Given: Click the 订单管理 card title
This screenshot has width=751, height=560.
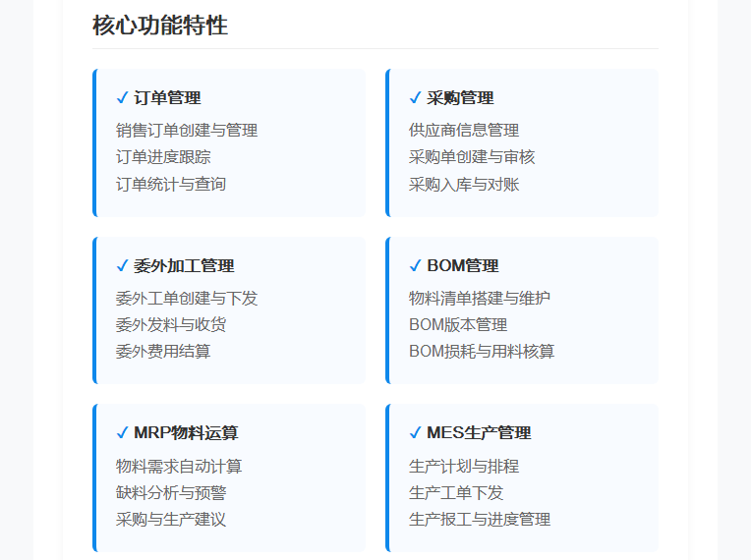Looking at the screenshot, I should 167,97.
